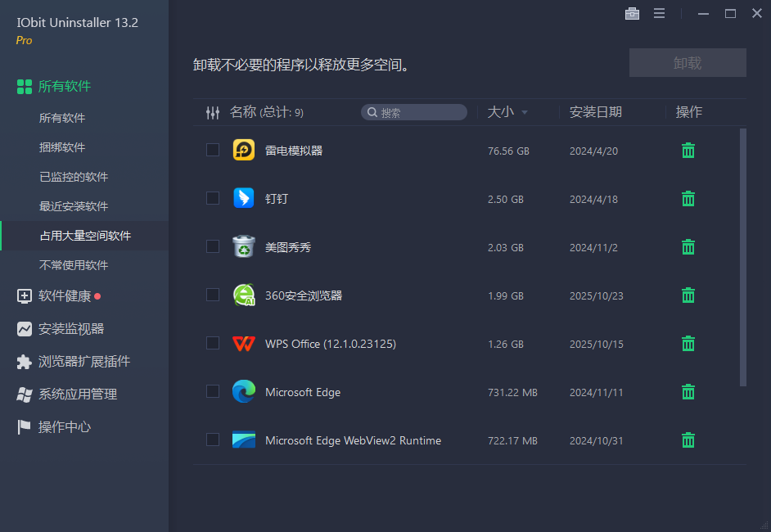Viewport: 771px width, 532px height.
Task: Click the 浏览器扩展插件 puzzle icon
Action: [x=24, y=362]
